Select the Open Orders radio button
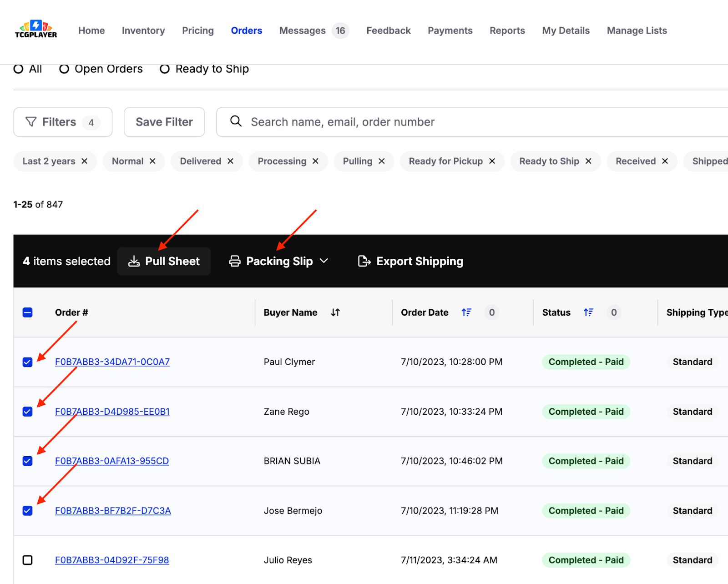The image size is (728, 584). (x=64, y=69)
